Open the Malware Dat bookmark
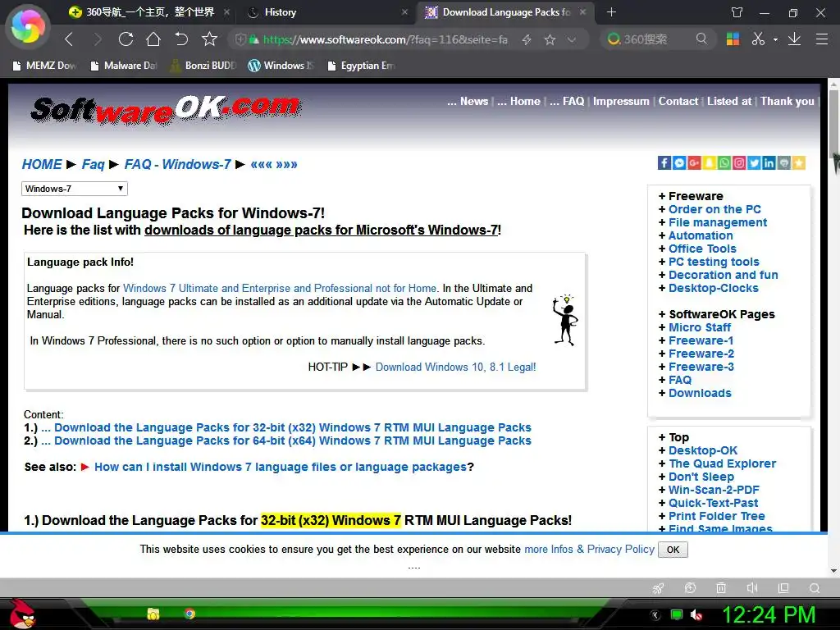Image resolution: width=840 pixels, height=630 pixels. point(124,66)
